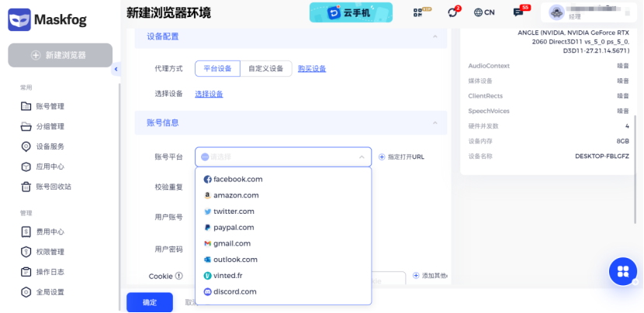Choose vinted.fr from platform list
Image resolution: width=644 pixels, height=313 pixels.
click(283, 276)
